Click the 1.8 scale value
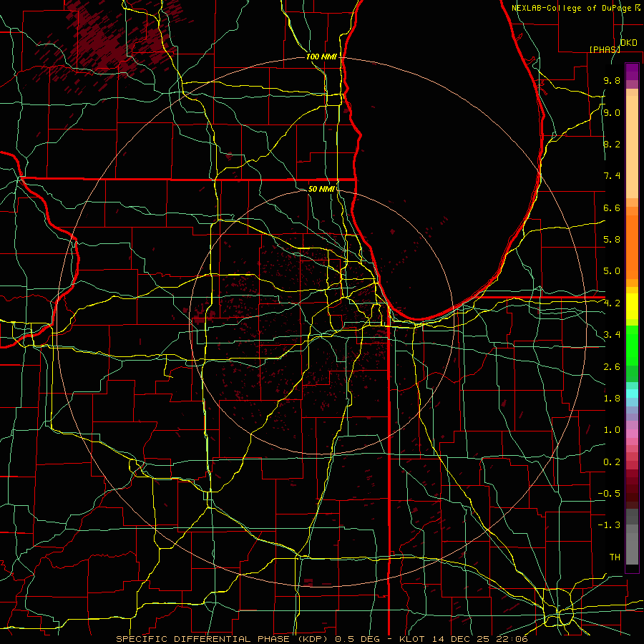644x644 pixels. coord(612,399)
